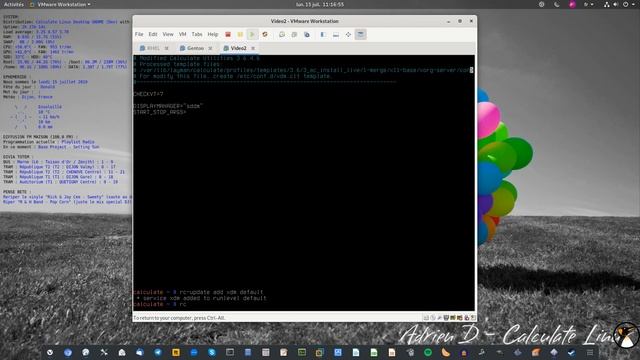The height and width of the screenshot is (360, 640).
Task: Open the Tabs menu
Action: click(x=197, y=34)
